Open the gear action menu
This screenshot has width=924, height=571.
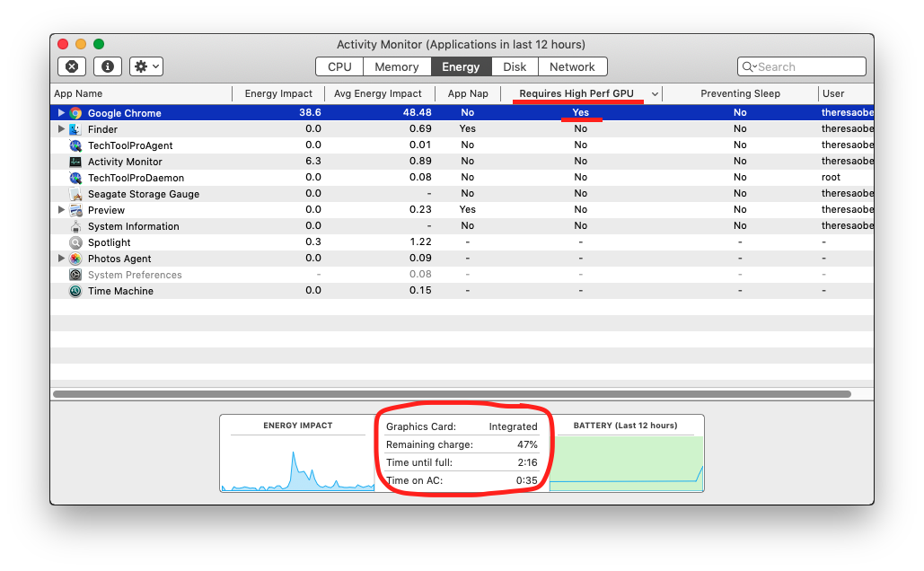click(146, 66)
